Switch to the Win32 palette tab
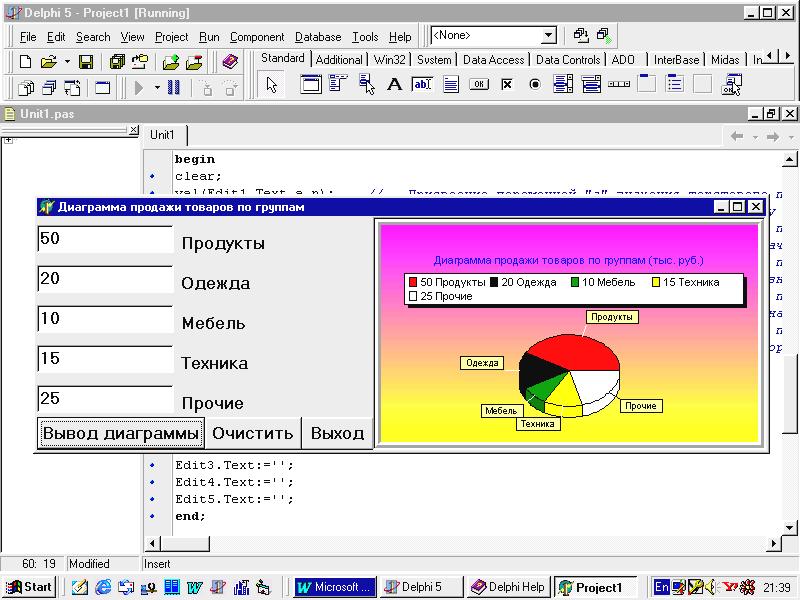Image resolution: width=800 pixels, height=600 pixels. [x=389, y=60]
